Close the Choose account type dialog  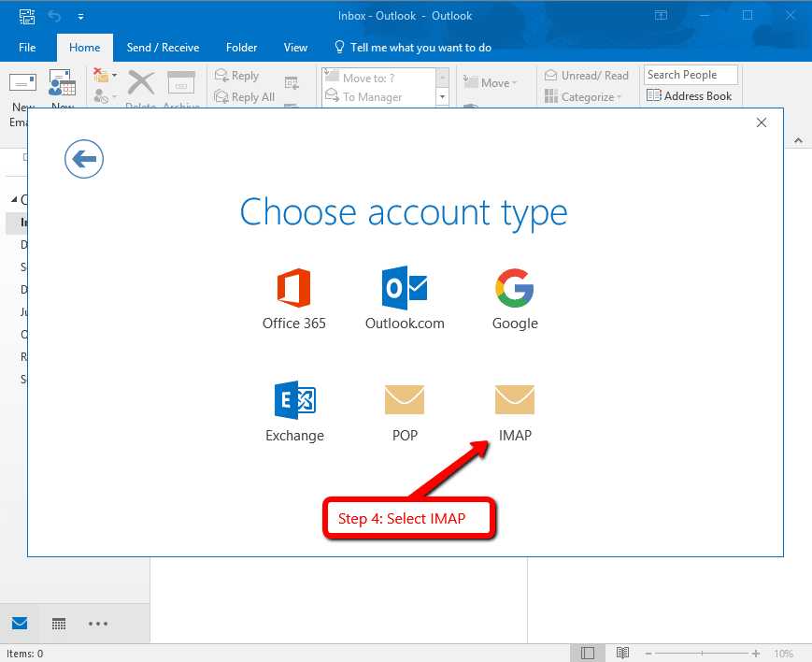click(x=762, y=122)
